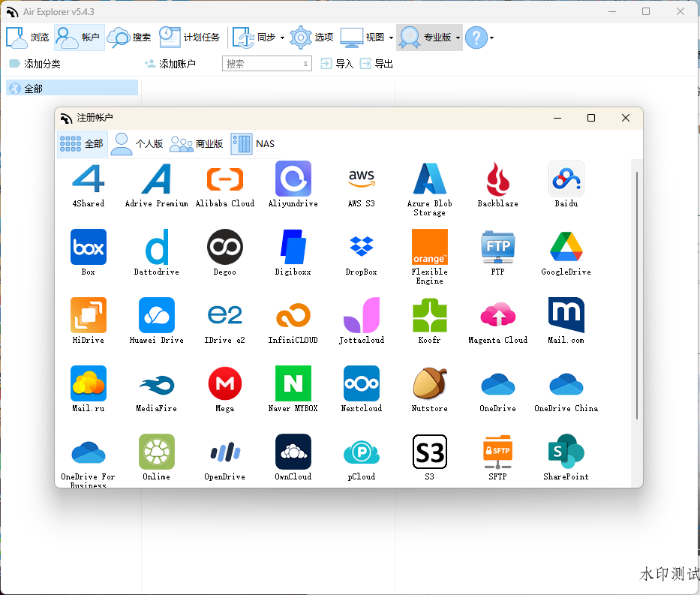Viewport: 700px width, 595px height.
Task: Expand the 同步 dropdown arrow
Action: point(282,38)
